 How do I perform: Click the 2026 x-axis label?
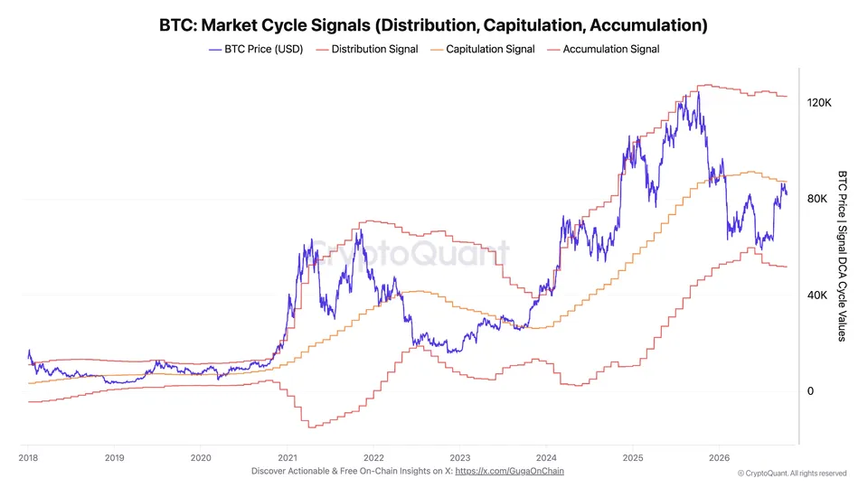tap(719, 458)
